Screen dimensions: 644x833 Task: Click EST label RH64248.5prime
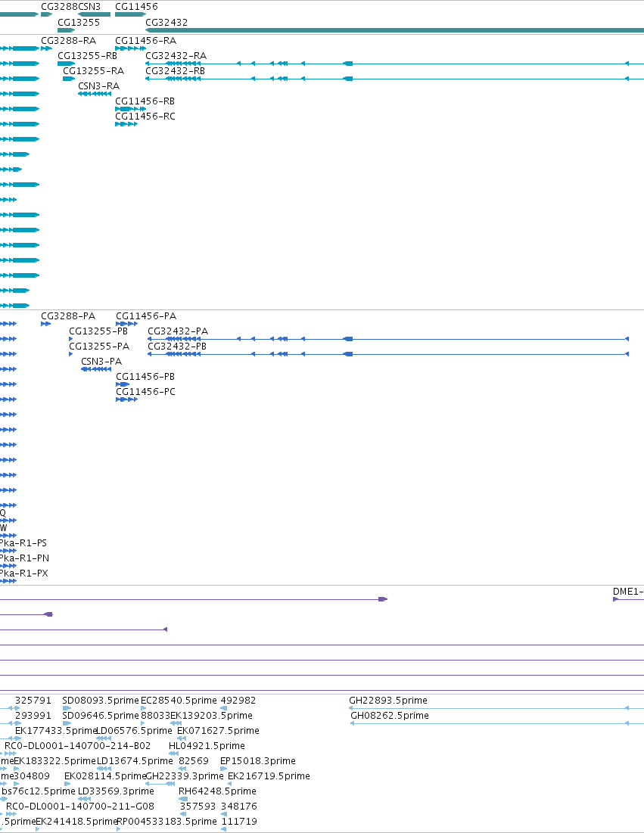[x=217, y=791]
